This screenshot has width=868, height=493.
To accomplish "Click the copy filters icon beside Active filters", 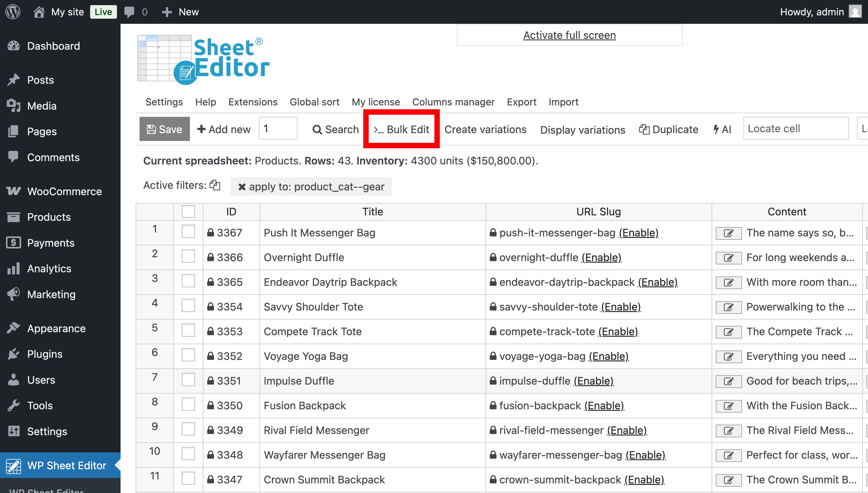I will click(215, 185).
